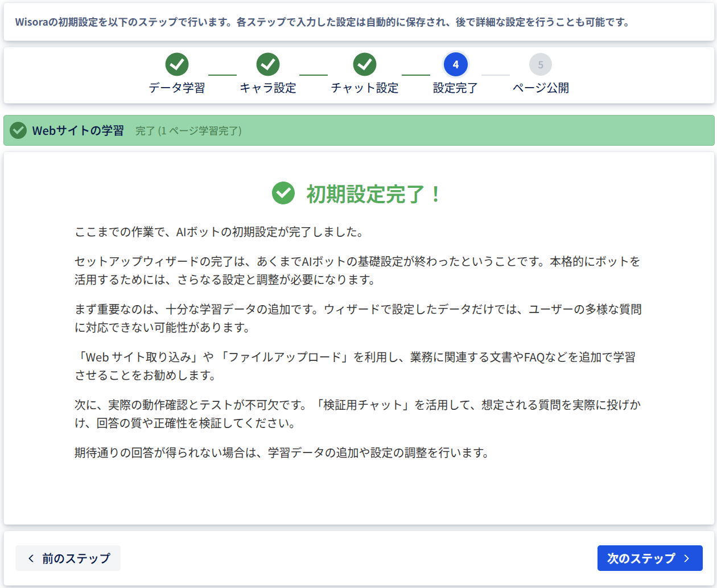The height and width of the screenshot is (588, 717).
Task: Click the Wisoraの初期設定 intro description text
Action: coord(323,22)
